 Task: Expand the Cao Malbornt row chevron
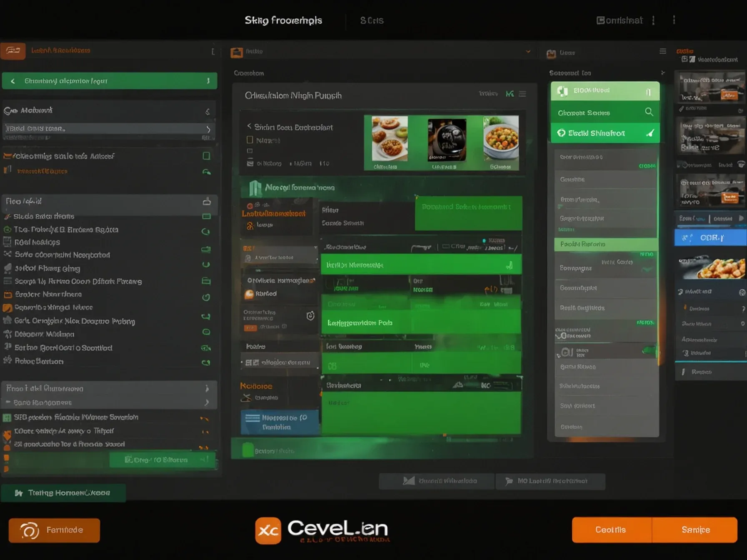click(208, 111)
